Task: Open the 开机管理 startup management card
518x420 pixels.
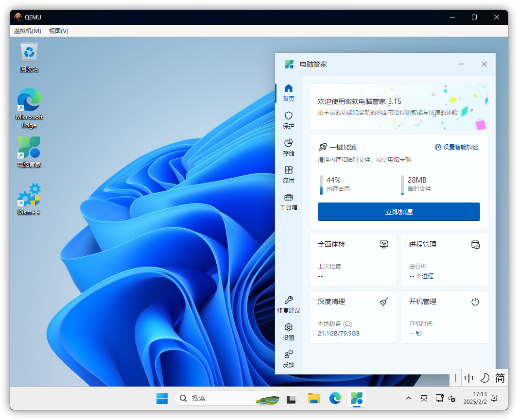Action: point(444,317)
